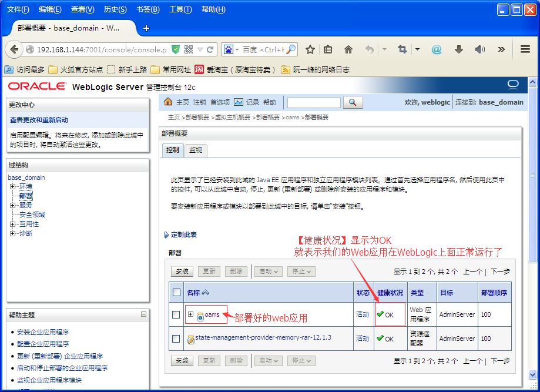Open the base_domain tree root link
This screenshot has height=392, width=540.
[x=26, y=177]
